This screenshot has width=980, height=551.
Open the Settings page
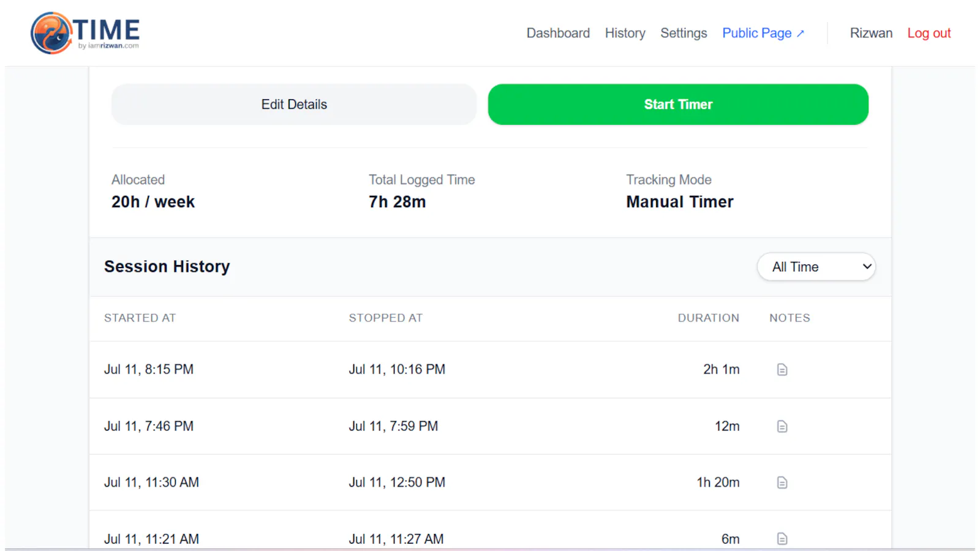[x=684, y=33]
